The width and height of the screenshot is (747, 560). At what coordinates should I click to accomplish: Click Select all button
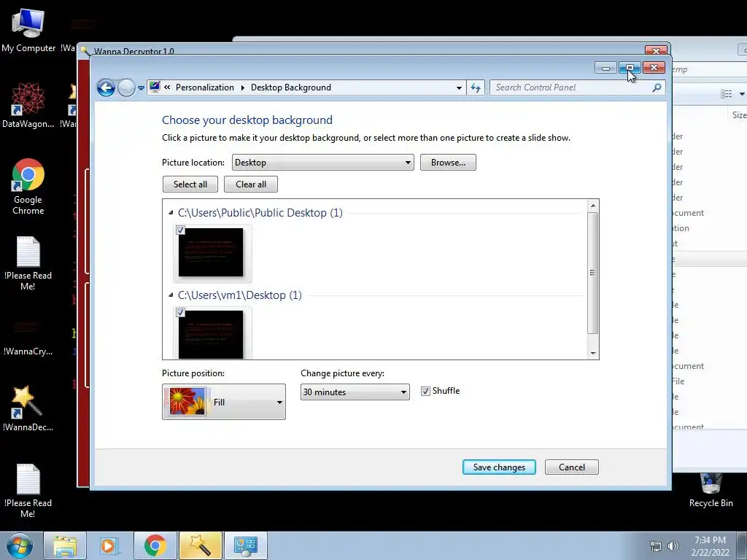[x=190, y=184]
